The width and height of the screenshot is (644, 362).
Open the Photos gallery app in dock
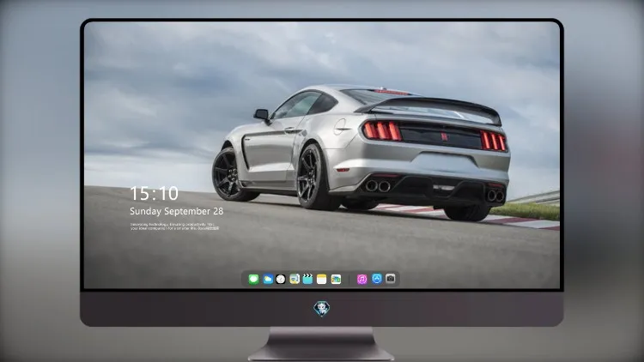336,279
